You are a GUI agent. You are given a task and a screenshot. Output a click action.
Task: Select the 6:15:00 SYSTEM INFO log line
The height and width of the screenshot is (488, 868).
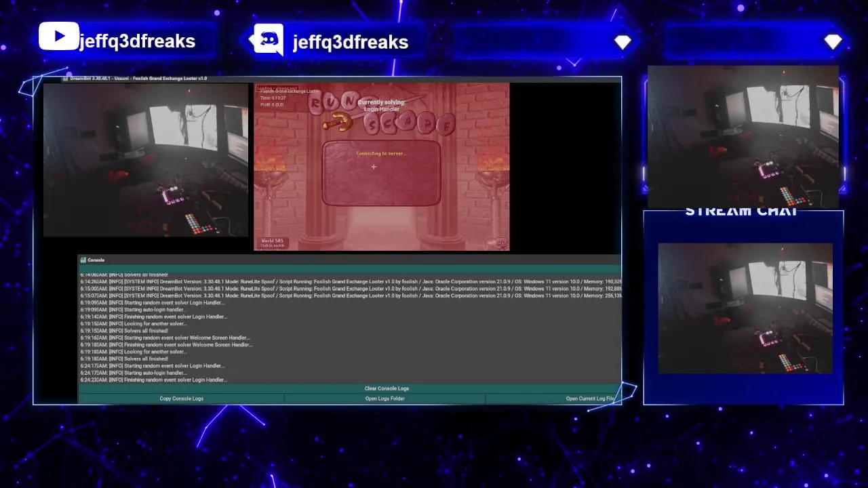point(351,289)
